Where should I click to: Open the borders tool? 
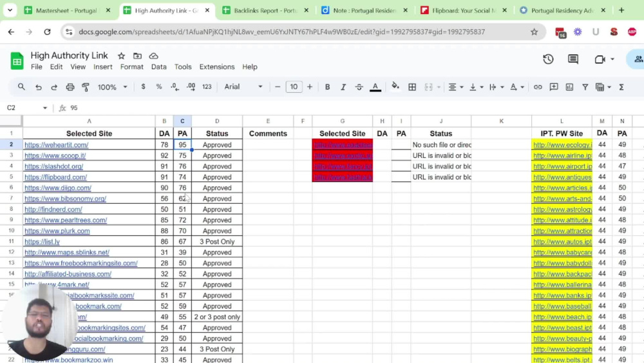412,87
